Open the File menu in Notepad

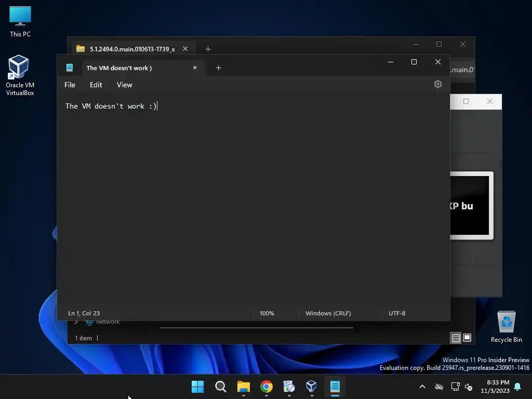(70, 85)
